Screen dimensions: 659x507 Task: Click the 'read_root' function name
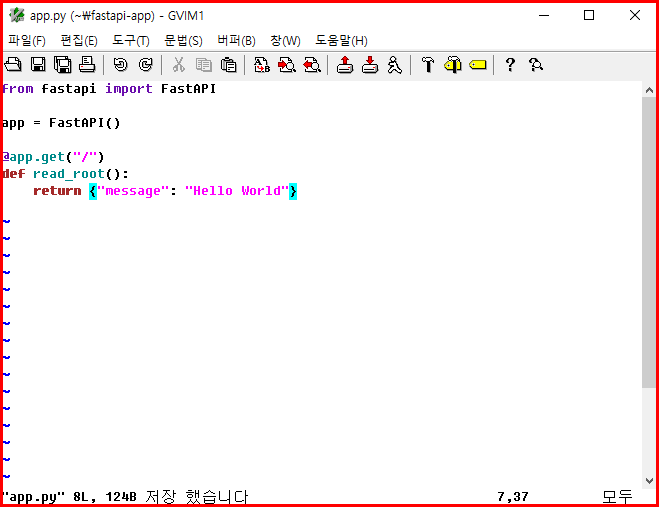click(69, 174)
